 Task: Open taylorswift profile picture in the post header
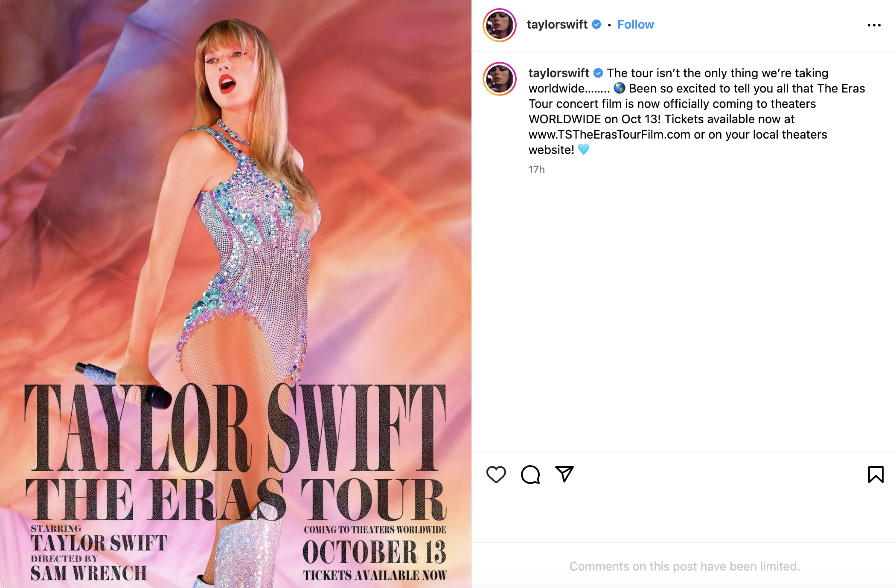tap(500, 25)
